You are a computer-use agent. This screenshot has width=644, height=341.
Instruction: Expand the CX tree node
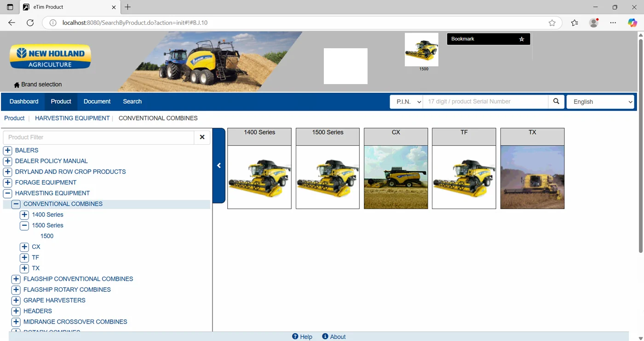[x=24, y=247]
